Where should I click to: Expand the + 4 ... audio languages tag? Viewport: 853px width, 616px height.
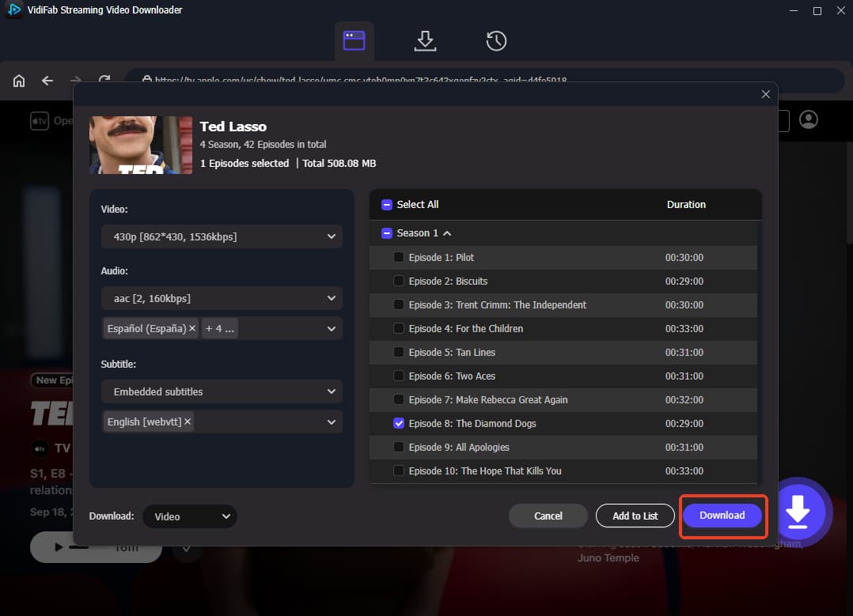click(x=220, y=328)
